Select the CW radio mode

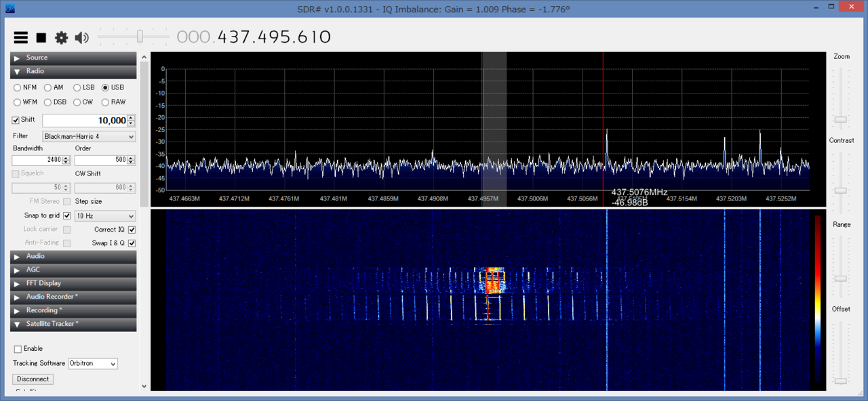click(x=83, y=102)
